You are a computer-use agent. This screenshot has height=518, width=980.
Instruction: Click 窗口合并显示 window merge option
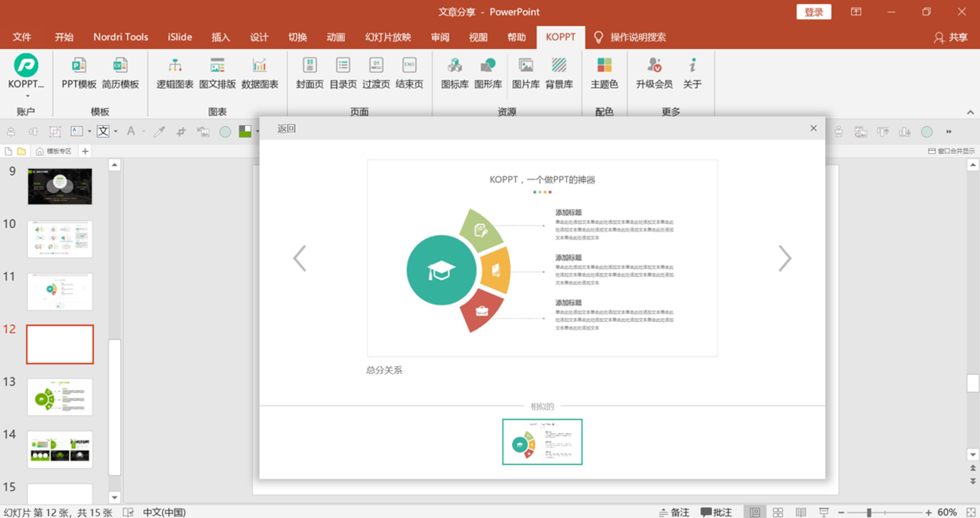951,151
